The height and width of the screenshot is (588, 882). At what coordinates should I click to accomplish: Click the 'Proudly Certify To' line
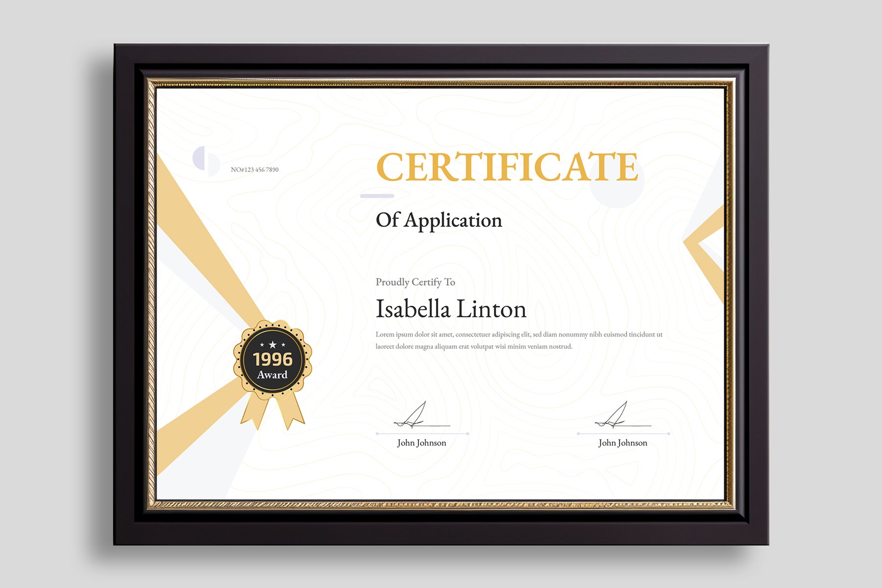[x=416, y=282]
